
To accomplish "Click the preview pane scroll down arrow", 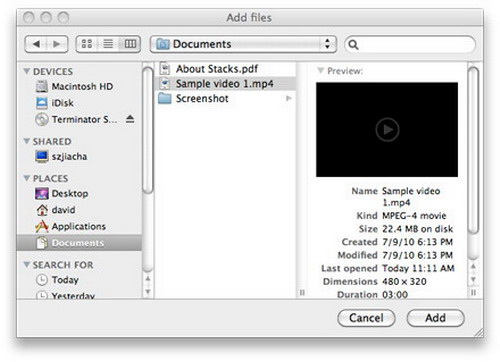I will pyautogui.click(x=473, y=279).
